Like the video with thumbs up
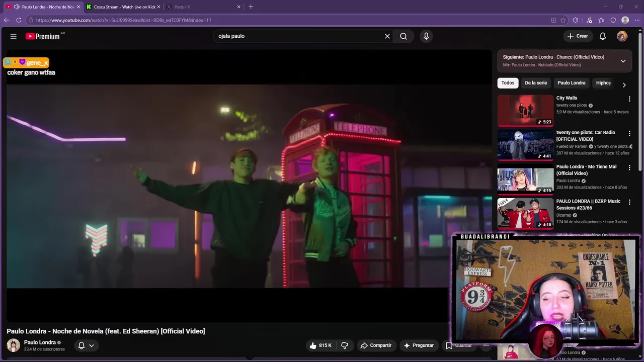Screen dimensions: 644x362 [x=320, y=345]
